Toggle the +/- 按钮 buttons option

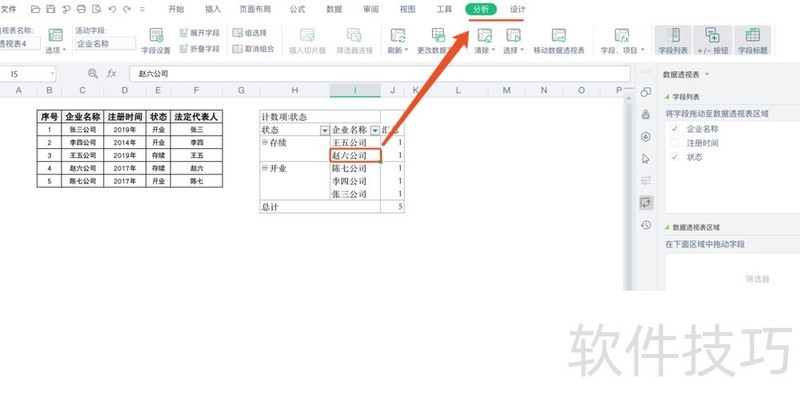pyautogui.click(x=713, y=40)
